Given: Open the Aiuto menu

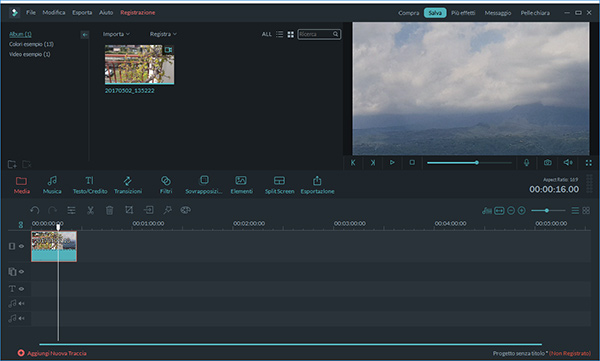Looking at the screenshot, I should [x=106, y=13].
